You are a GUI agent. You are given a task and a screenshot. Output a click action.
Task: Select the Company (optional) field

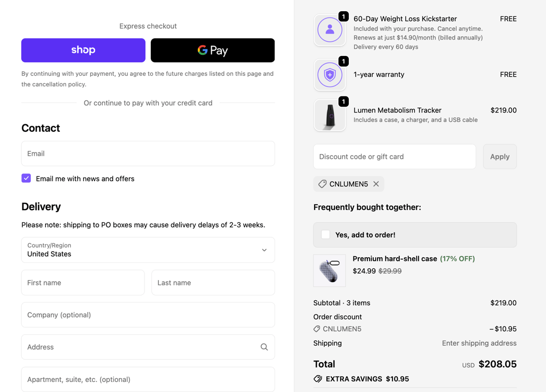[148, 315]
